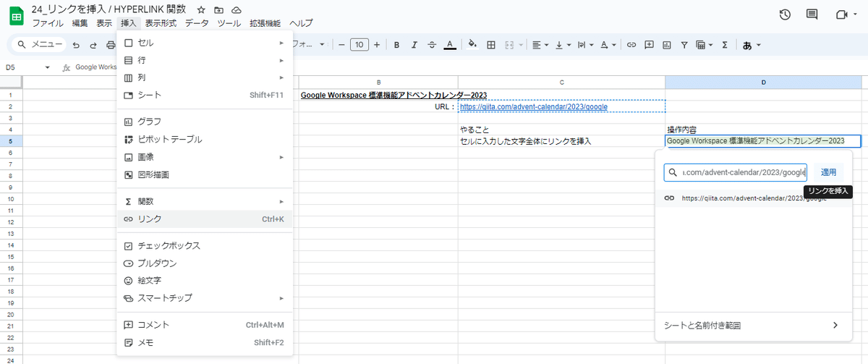Search the menus with メニュー box

[x=38, y=45]
